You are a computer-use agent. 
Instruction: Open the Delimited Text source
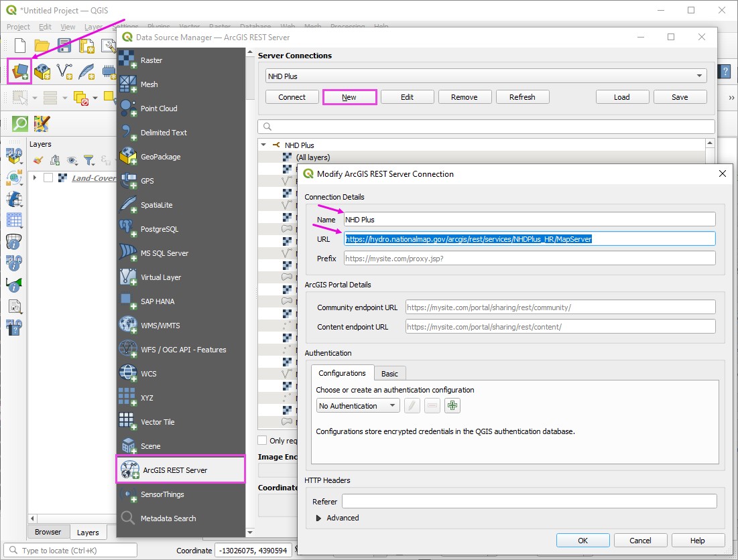(128, 133)
